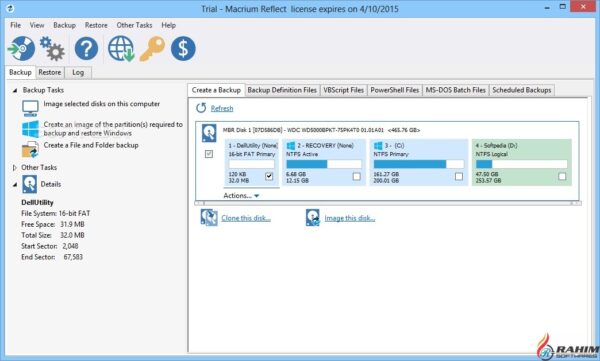Collapse the Details section arrow
Image resolution: width=600 pixels, height=361 pixels.
click(15, 185)
